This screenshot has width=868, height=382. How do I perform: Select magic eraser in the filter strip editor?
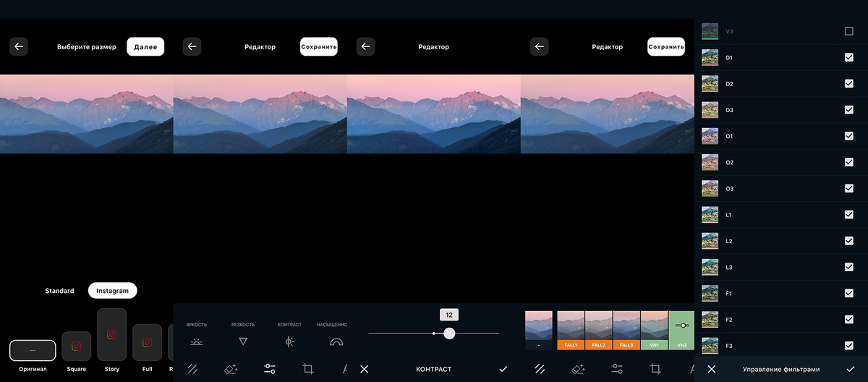[x=578, y=369]
